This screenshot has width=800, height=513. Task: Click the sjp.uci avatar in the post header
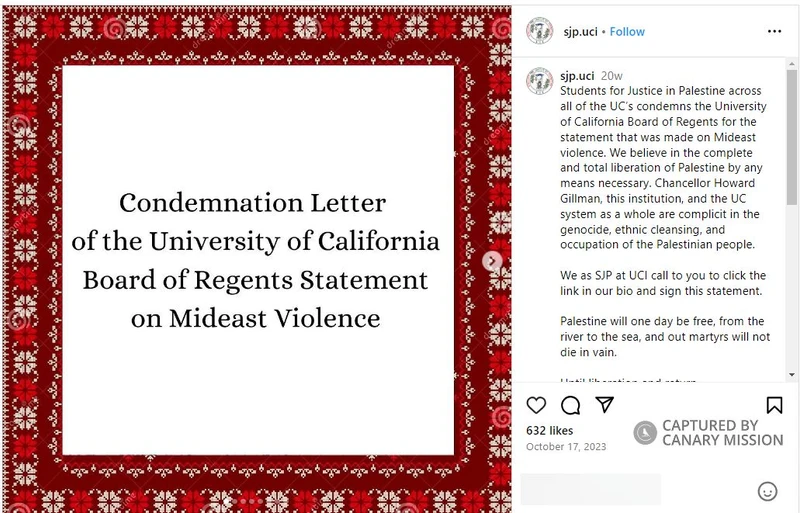540,31
